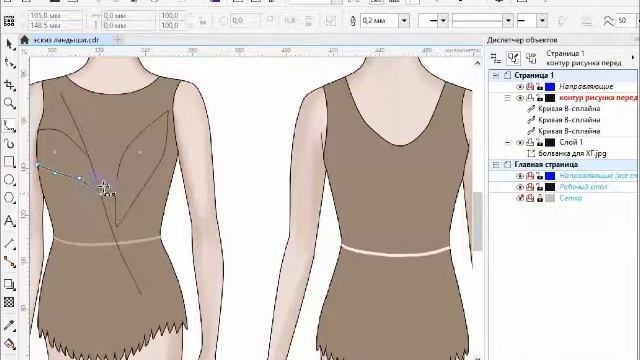Select the Connector line tool
Screen dimensions: 640x360
[x=9, y=262]
